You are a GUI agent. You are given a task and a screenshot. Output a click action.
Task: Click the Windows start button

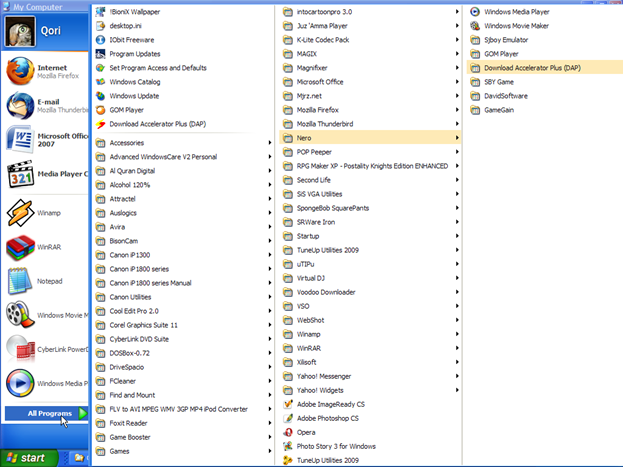point(29,458)
